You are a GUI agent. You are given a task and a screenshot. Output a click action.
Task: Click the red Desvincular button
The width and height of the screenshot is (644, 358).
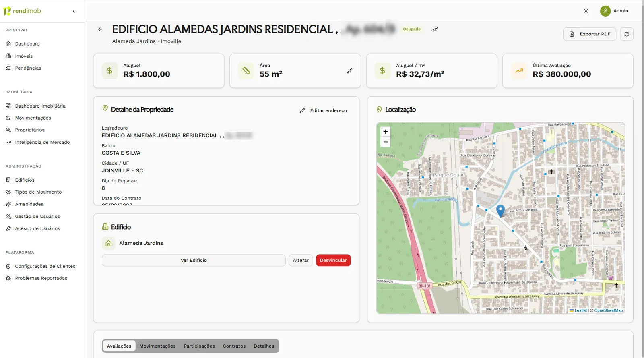point(333,260)
